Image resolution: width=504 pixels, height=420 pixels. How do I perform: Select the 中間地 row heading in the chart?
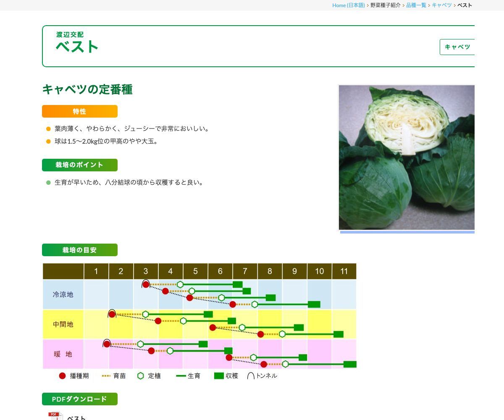click(x=63, y=325)
